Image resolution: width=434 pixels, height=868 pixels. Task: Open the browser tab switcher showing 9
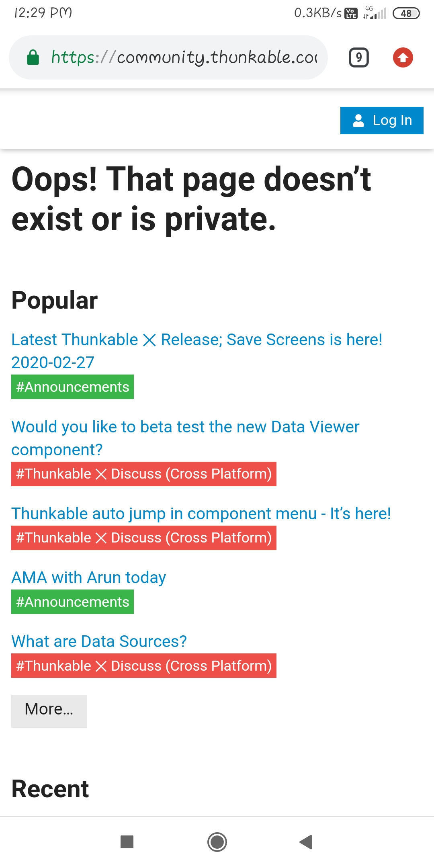click(358, 57)
